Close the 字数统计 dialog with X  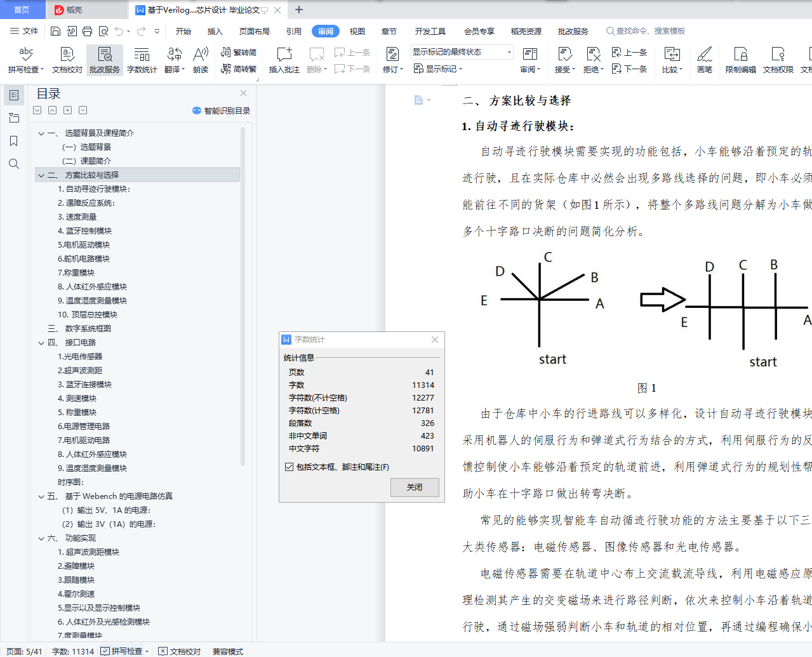[x=435, y=340]
